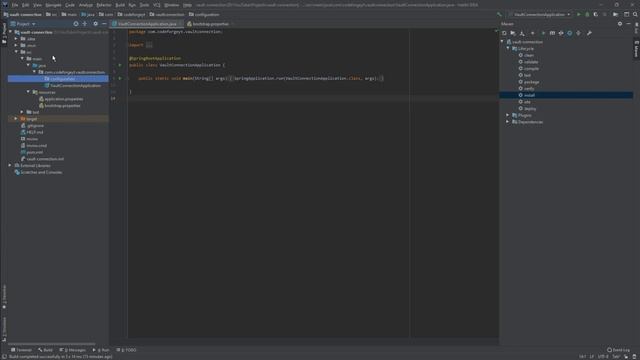Select application.properties in Project tree
Image resolution: width=640 pixels, height=360 pixels.
coord(61,99)
